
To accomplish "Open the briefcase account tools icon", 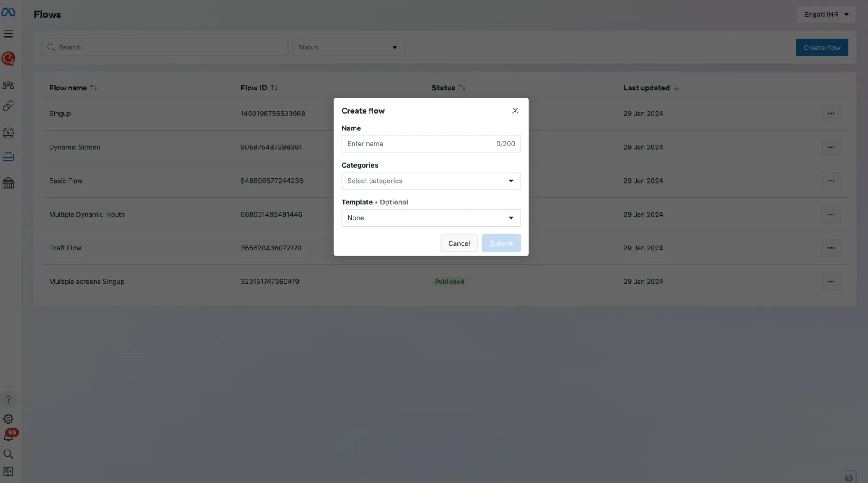I will [x=8, y=157].
